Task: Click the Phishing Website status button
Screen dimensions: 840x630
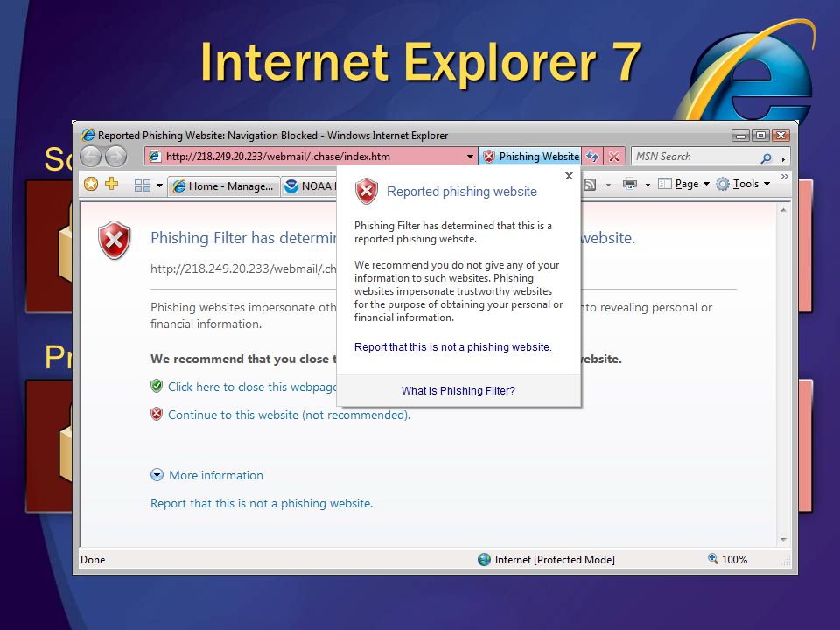Action: click(530, 157)
